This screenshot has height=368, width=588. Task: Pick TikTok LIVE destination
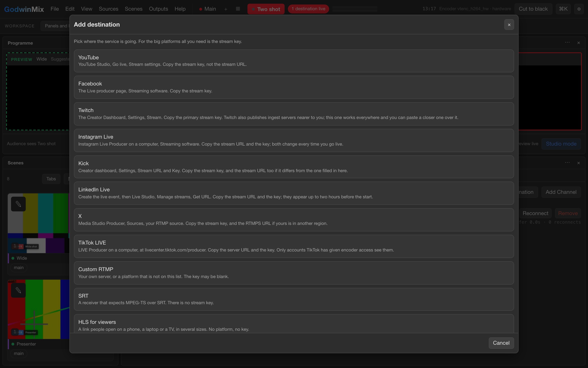pos(294,246)
